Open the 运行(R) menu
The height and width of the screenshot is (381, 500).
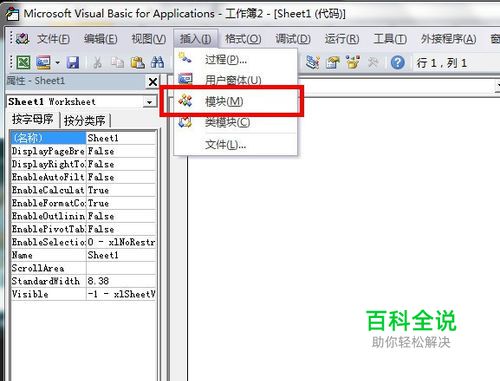(x=342, y=39)
